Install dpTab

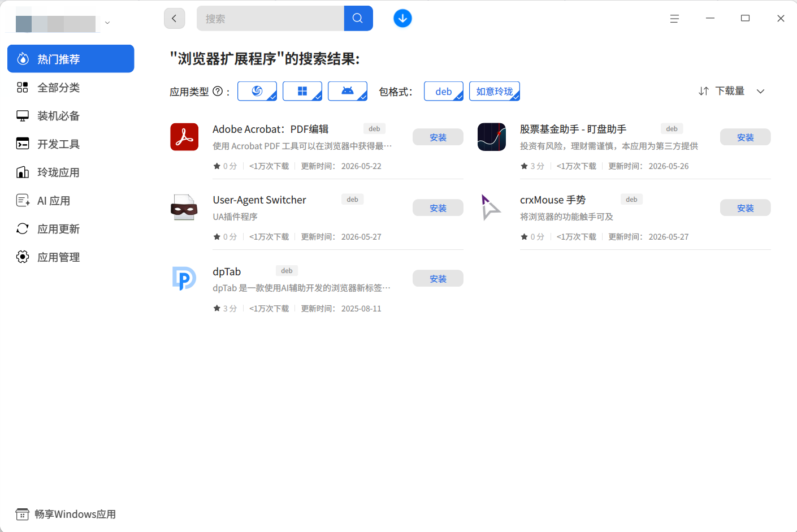[x=438, y=278]
